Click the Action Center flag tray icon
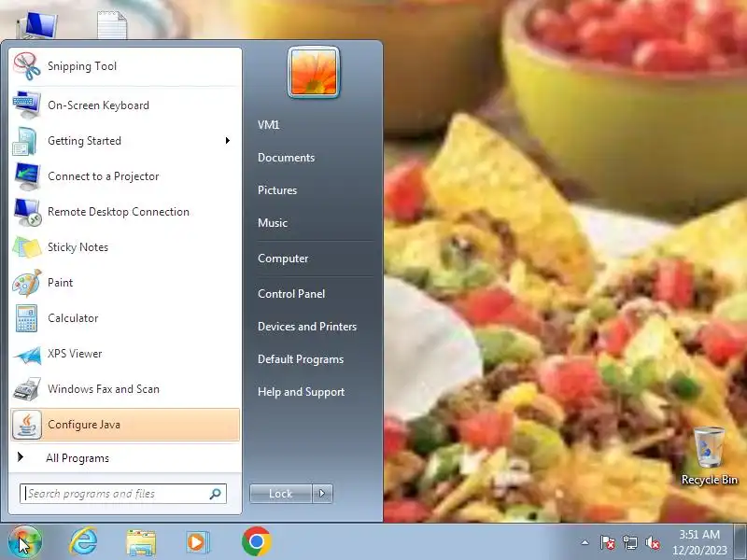The image size is (747, 560). point(607,542)
